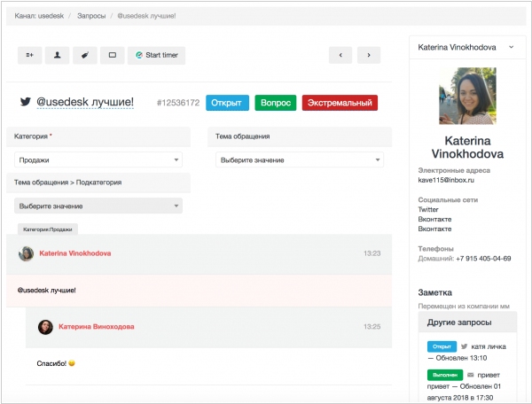Screen dimensions: 532x404
Task: Click Katerina Vinokhodova small message avatar
Action: tap(26, 253)
